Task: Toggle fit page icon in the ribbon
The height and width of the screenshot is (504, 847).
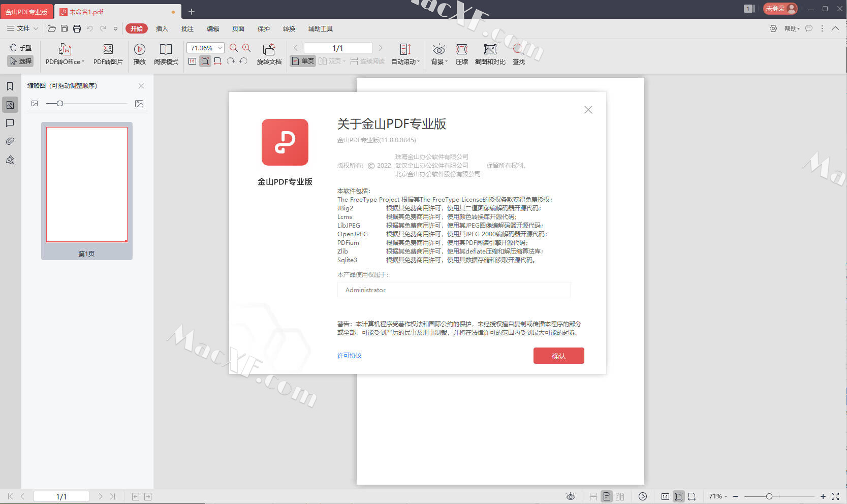Action: 205,61
